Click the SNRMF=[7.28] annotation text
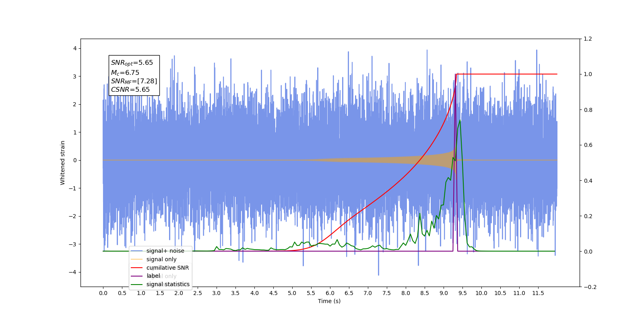 point(134,81)
